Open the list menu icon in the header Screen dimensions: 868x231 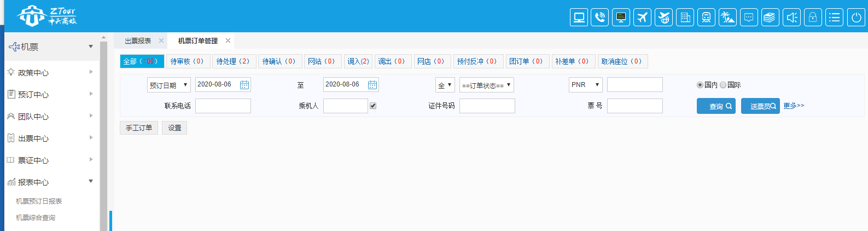click(x=835, y=18)
